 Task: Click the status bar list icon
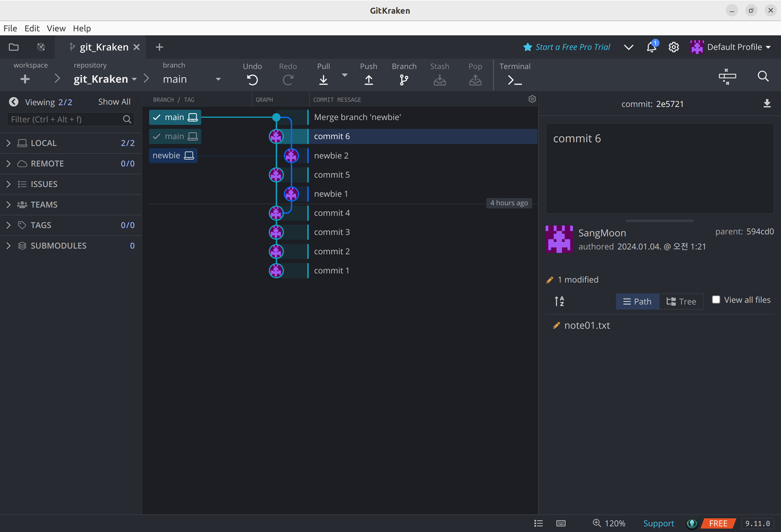(x=538, y=523)
